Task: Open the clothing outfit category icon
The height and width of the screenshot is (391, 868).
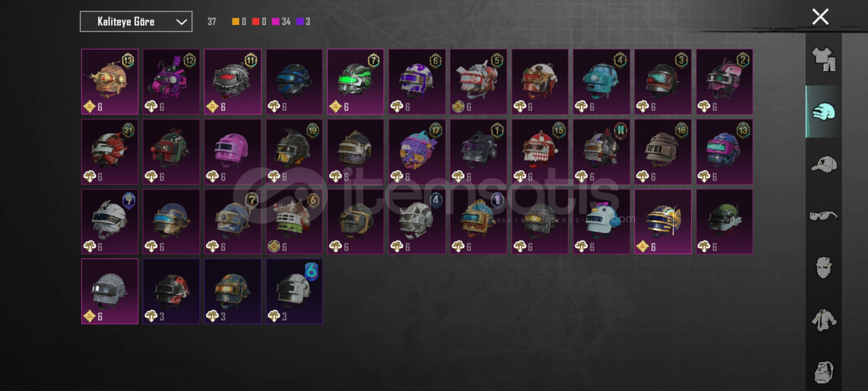Action: [x=824, y=59]
